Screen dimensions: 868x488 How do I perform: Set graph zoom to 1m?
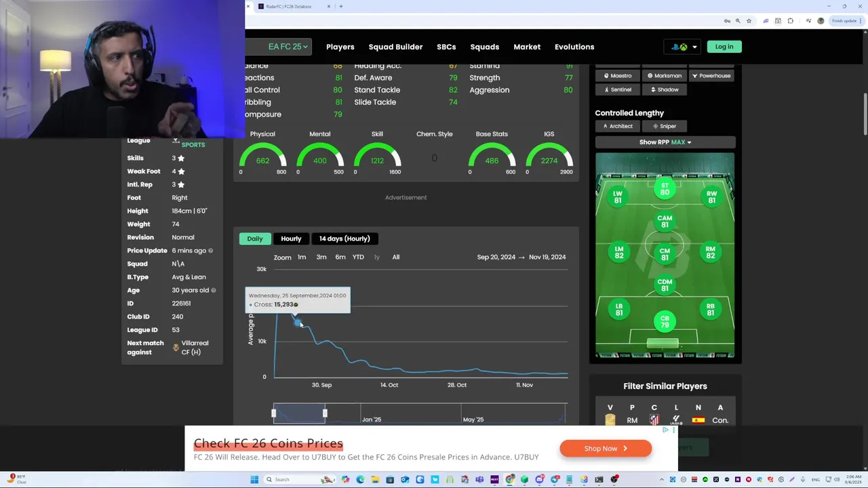302,257
